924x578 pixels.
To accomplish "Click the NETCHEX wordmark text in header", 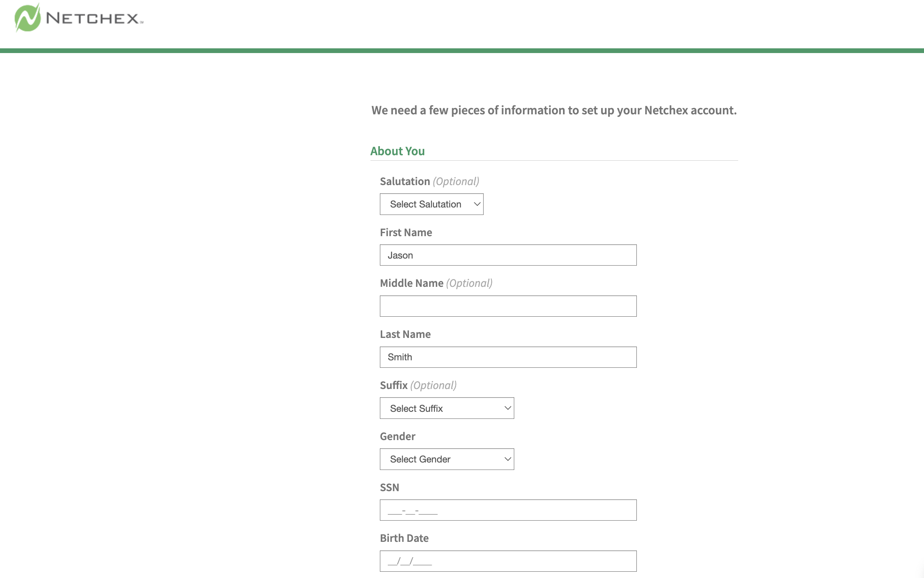I will click(94, 18).
